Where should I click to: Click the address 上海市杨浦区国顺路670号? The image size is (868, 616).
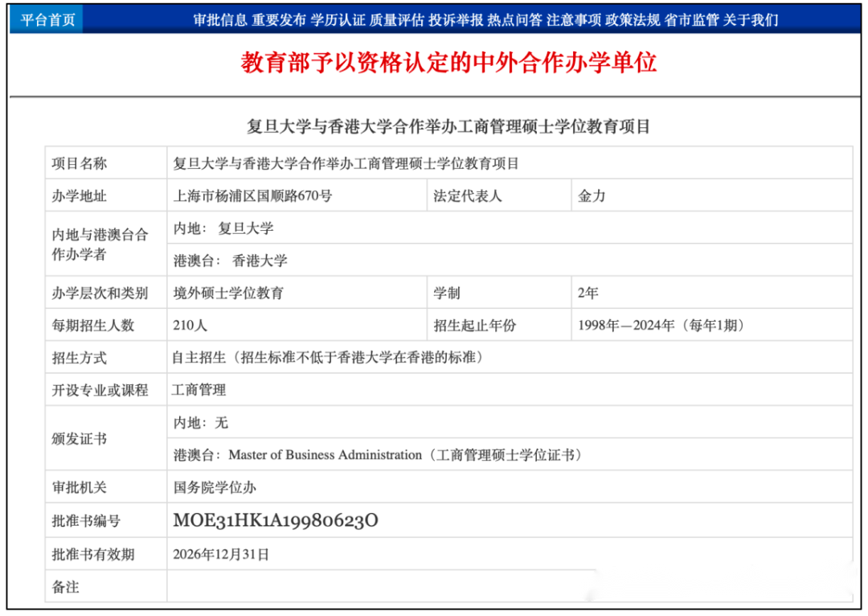click(252, 195)
